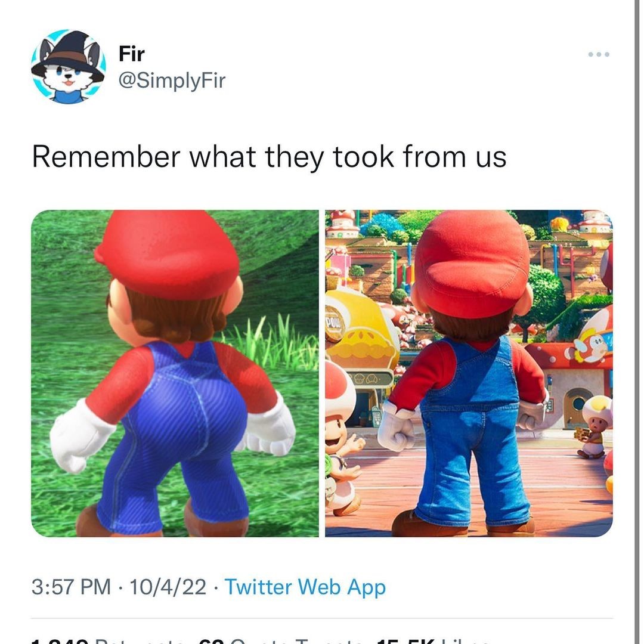644x644 pixels.
Task: Click the 3:57 PM timestamp
Action: [x=71, y=587]
